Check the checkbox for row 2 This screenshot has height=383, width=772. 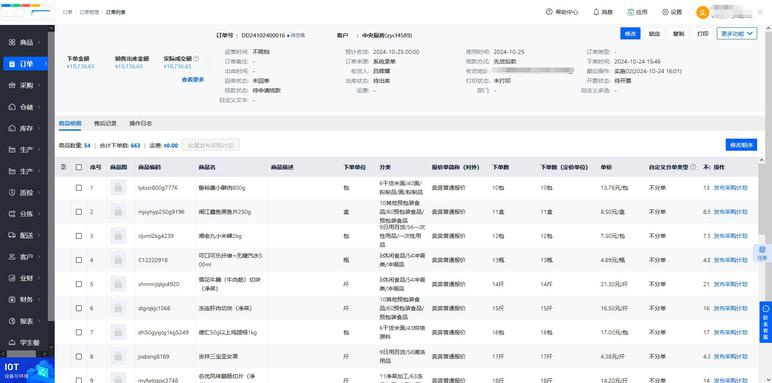coord(79,212)
